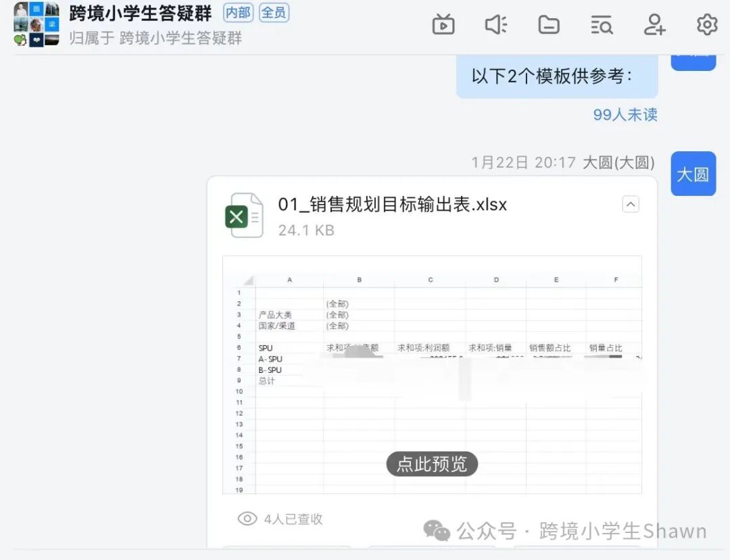The height and width of the screenshot is (560, 730).
Task: Click the eye icon beside 4人已查收
Action: pos(246,519)
